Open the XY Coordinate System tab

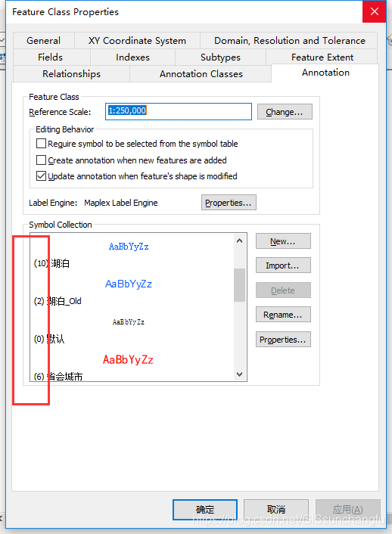point(137,41)
